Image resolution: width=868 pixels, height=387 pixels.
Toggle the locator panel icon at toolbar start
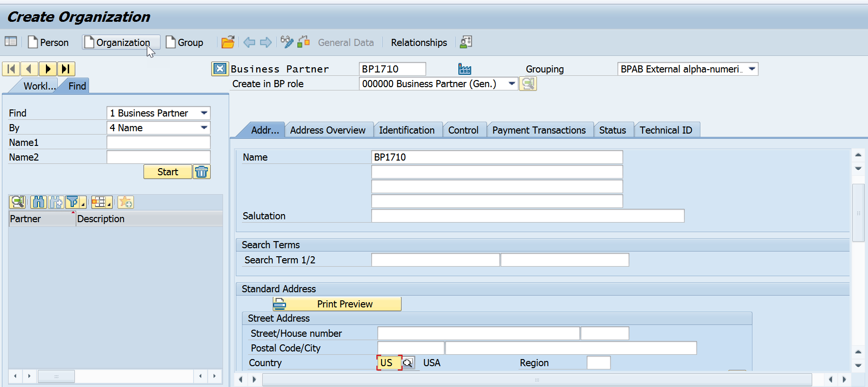[x=11, y=42]
